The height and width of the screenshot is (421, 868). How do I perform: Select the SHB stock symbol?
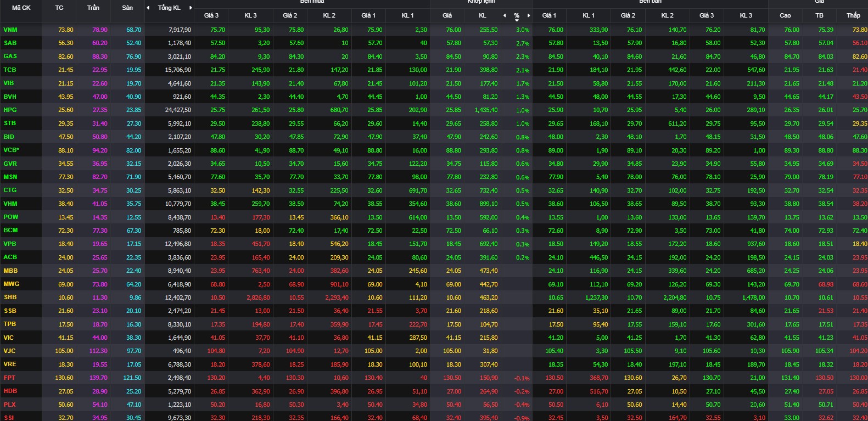point(10,297)
